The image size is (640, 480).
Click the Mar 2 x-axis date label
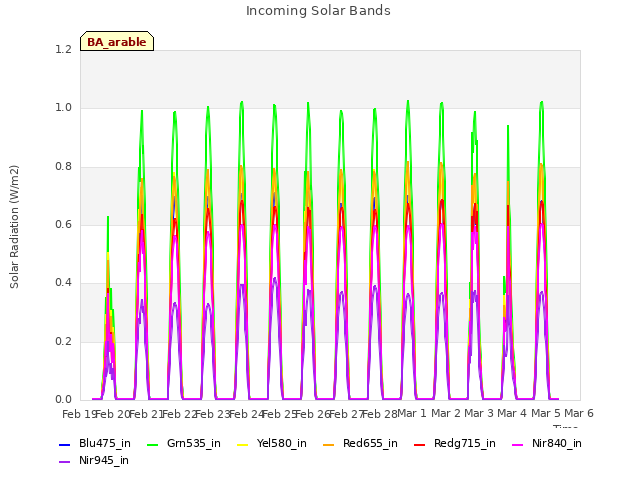click(x=446, y=413)
